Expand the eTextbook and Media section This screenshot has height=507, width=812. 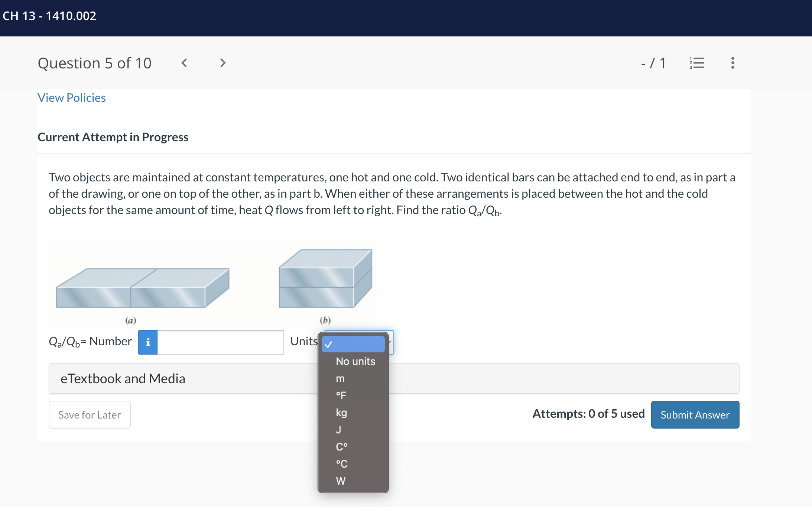[123, 378]
